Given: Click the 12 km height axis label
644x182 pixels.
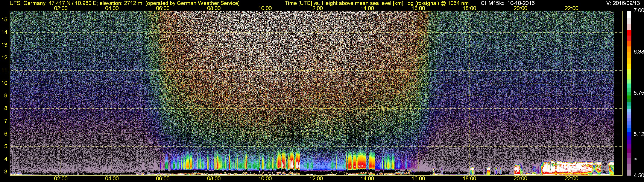Looking at the screenshot, I should tap(5, 58).
